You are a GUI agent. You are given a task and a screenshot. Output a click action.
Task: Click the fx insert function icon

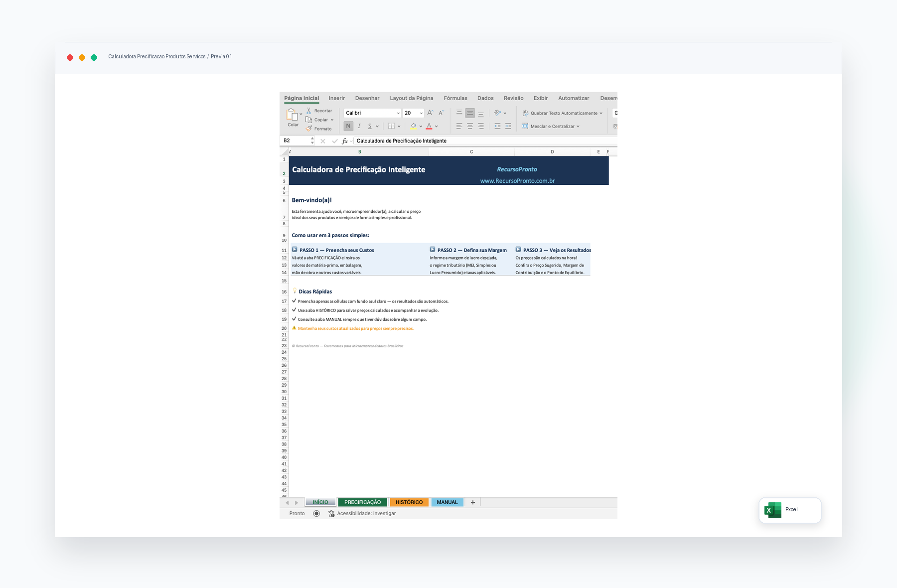click(345, 141)
